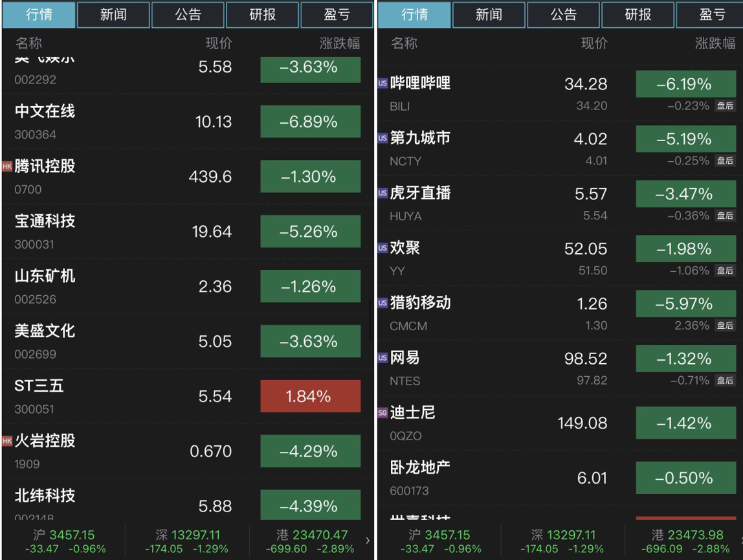This screenshot has width=743, height=560.
Task: Click the HK badge beside 腾讯控股
Action: (6, 166)
